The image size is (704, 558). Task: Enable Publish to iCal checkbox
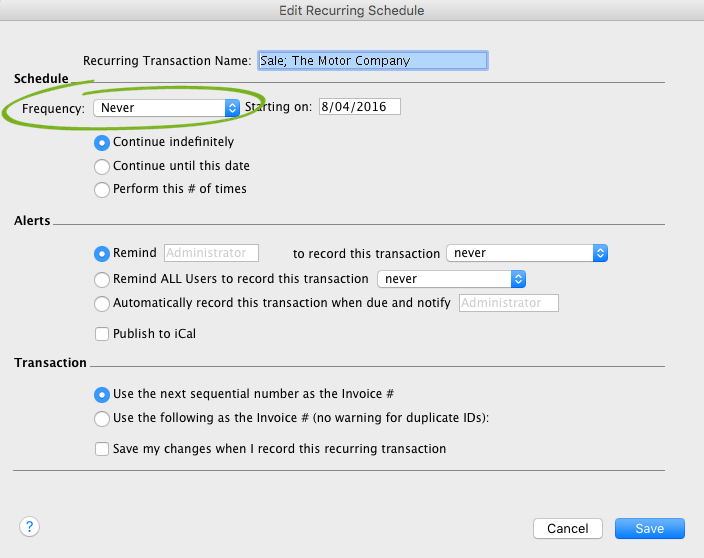tap(102, 334)
